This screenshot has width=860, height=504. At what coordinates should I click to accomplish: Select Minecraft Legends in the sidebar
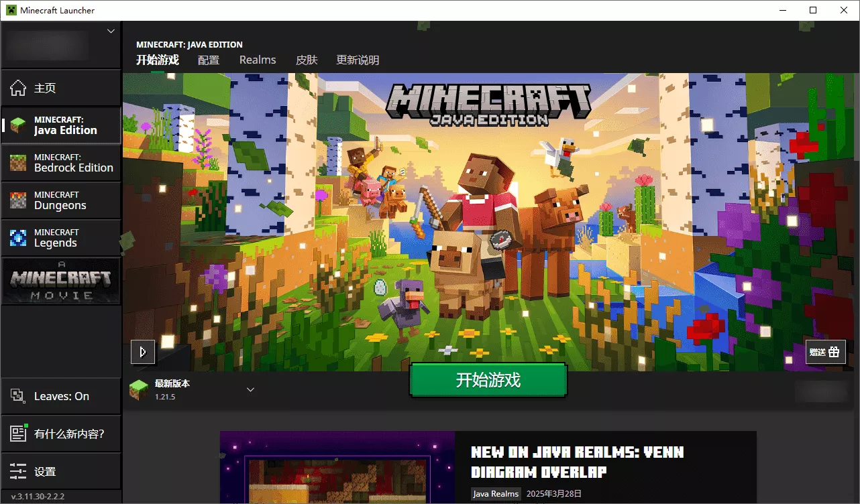click(x=60, y=237)
